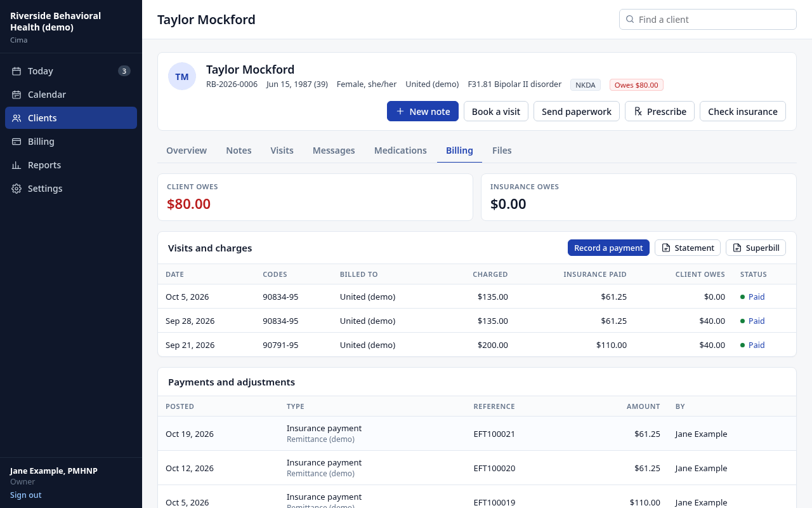Switch to the Notes tab

point(239,150)
